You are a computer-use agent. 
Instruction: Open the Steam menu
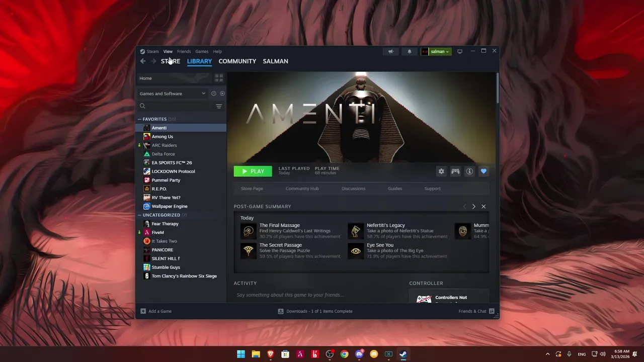coord(149,51)
